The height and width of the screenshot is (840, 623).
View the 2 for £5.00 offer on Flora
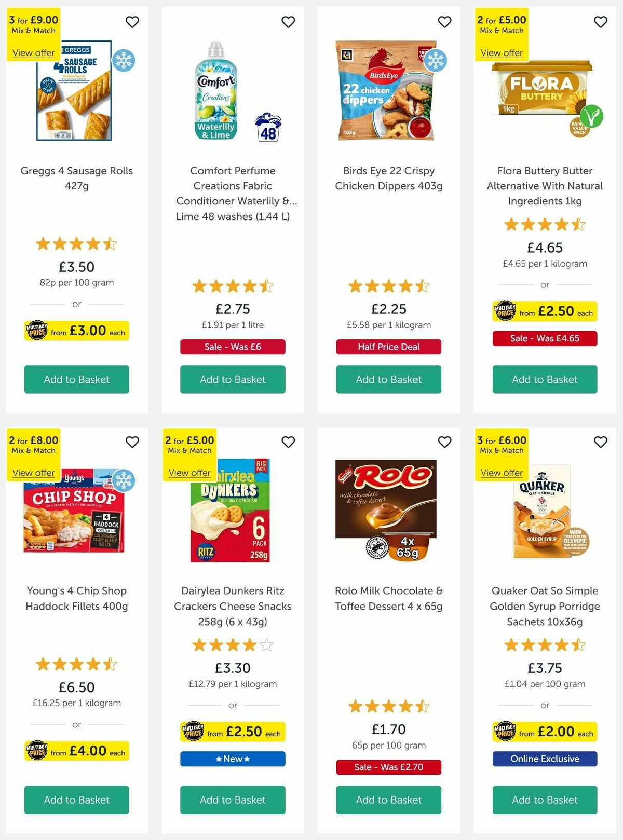[501, 52]
